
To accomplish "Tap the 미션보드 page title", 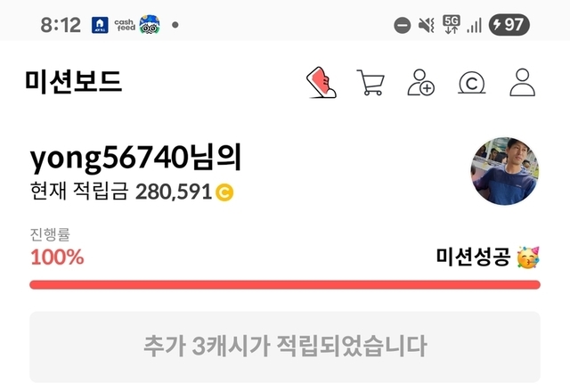I will click(73, 81).
